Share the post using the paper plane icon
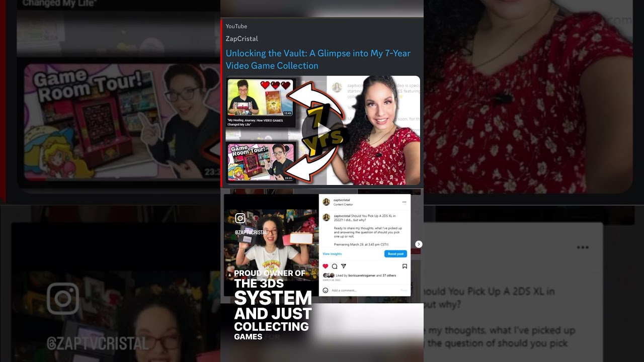The image size is (644, 362). pyautogui.click(x=344, y=266)
